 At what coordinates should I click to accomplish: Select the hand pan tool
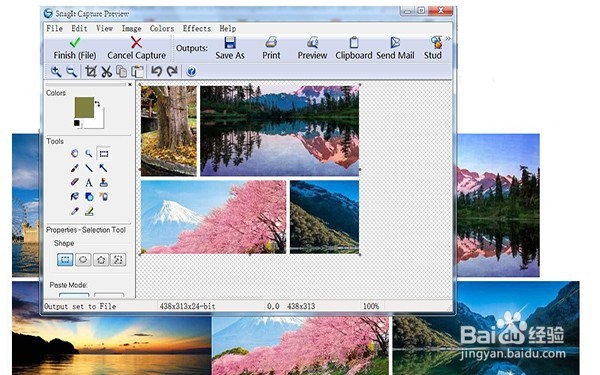coord(75,154)
